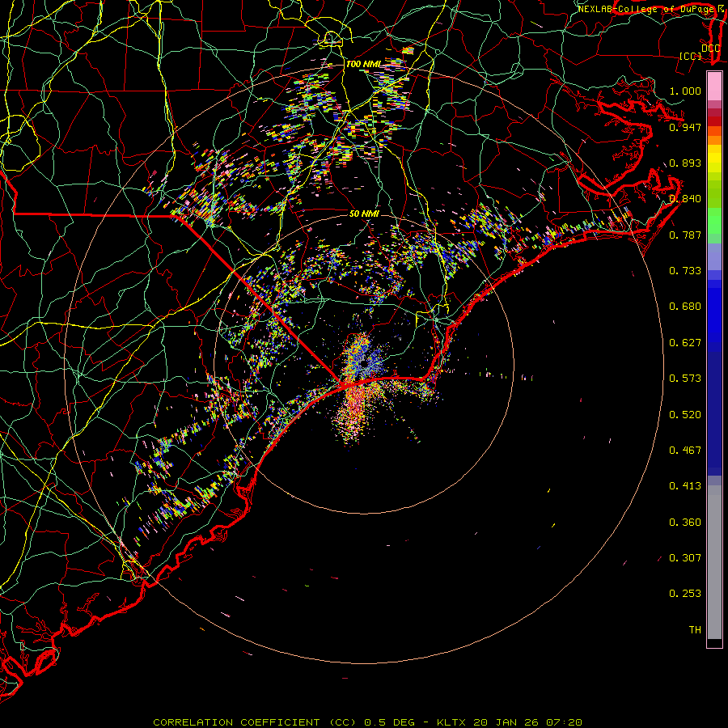Click the 100 NMI range ring label
The height and width of the screenshot is (728, 728).
[x=363, y=64]
